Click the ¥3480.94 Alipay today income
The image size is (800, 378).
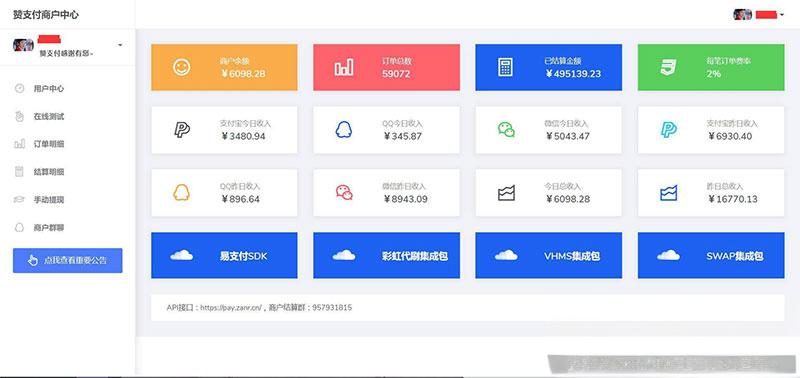(x=243, y=136)
